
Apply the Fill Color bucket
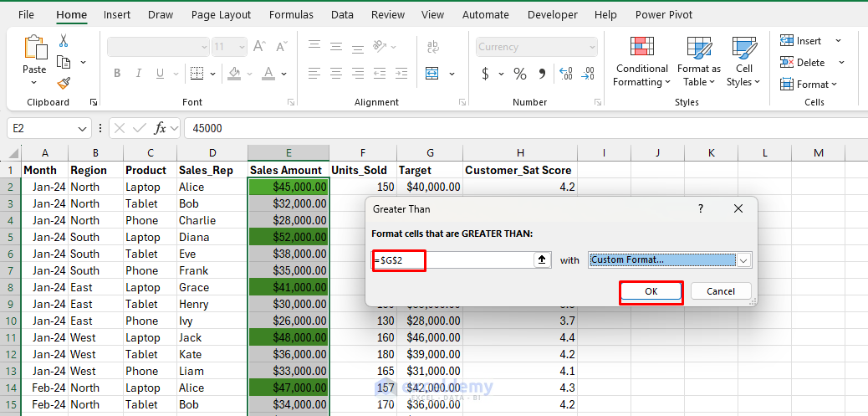pos(235,73)
